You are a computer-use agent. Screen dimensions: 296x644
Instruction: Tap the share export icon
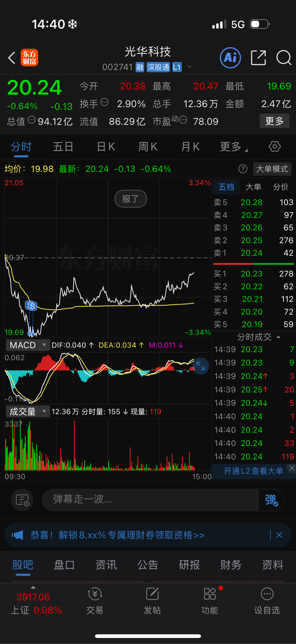point(258,58)
